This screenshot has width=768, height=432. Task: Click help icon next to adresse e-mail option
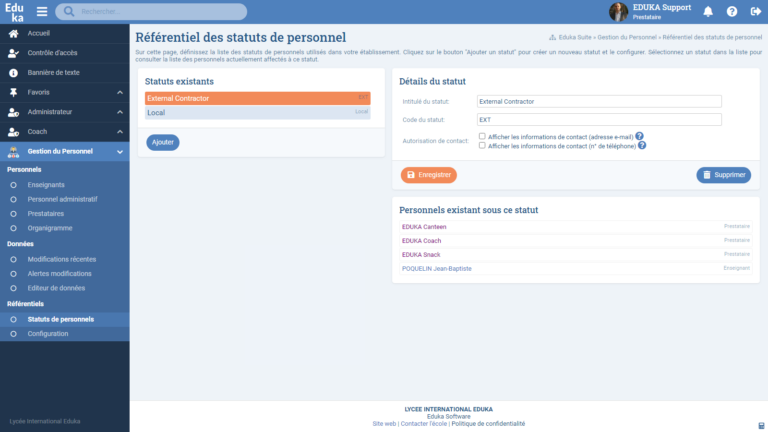point(639,136)
